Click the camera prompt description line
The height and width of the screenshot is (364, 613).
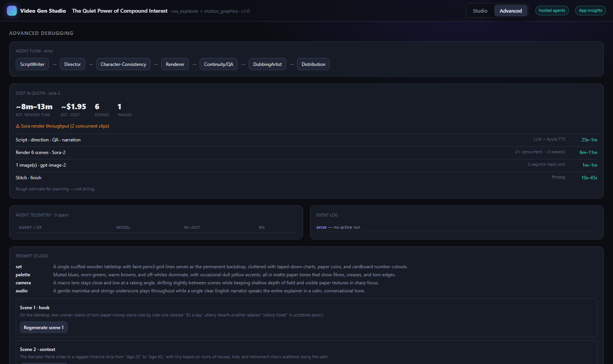[216, 283]
